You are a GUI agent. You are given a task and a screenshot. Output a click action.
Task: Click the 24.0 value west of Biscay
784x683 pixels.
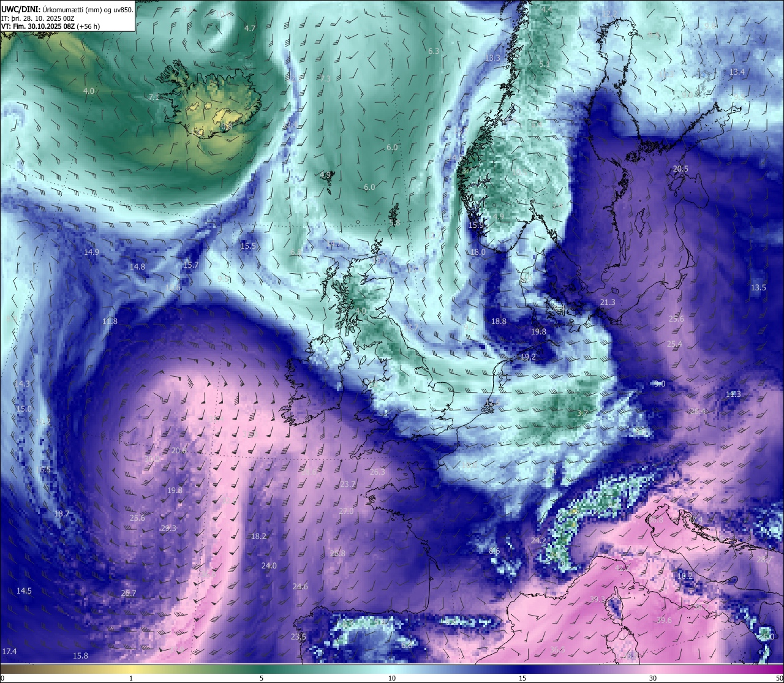269,566
